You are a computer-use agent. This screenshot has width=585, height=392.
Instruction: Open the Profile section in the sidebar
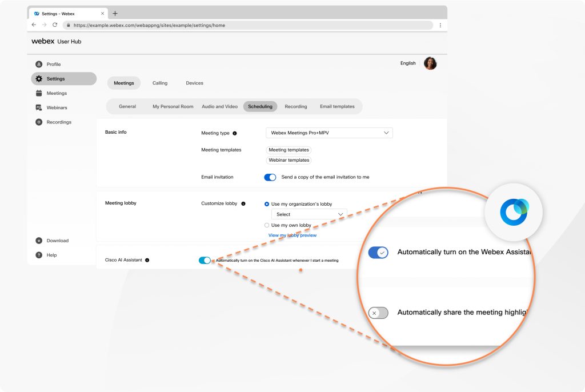click(x=53, y=64)
